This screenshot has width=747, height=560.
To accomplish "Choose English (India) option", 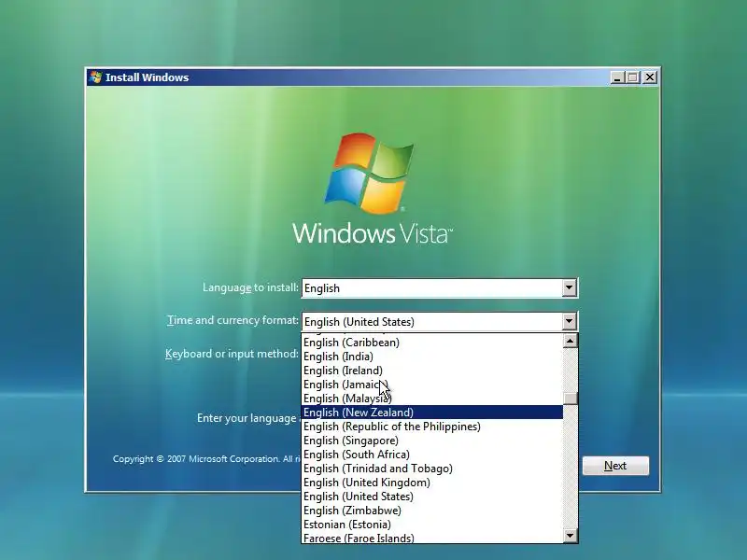I will (432, 357).
